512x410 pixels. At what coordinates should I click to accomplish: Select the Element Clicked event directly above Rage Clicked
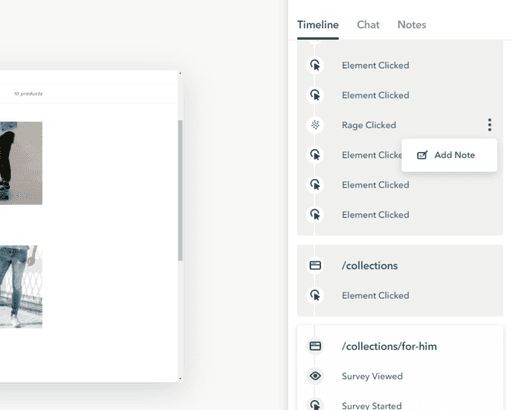pyautogui.click(x=375, y=95)
